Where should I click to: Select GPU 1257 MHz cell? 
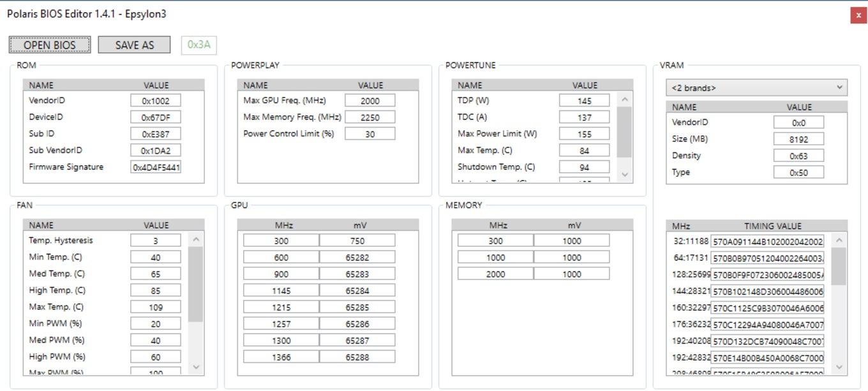click(281, 323)
